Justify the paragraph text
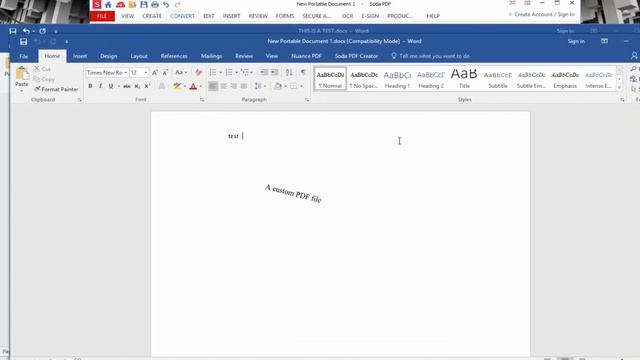The width and height of the screenshot is (640, 360). tap(244, 86)
